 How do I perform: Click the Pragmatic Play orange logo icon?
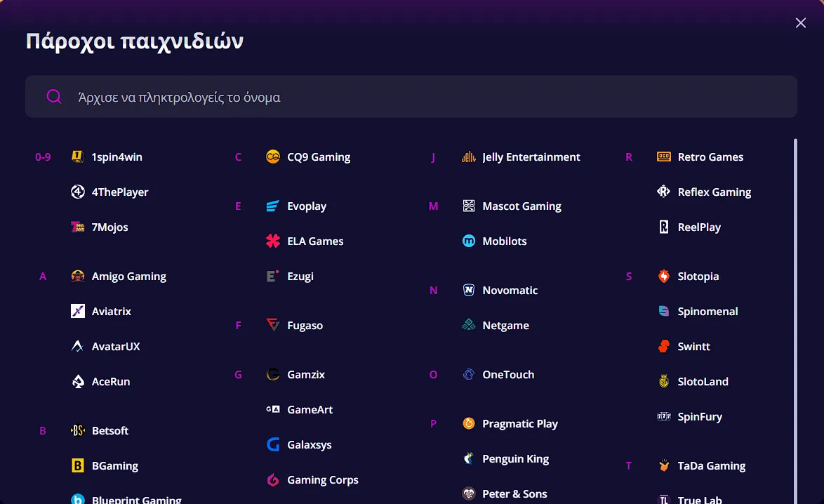[x=469, y=424]
